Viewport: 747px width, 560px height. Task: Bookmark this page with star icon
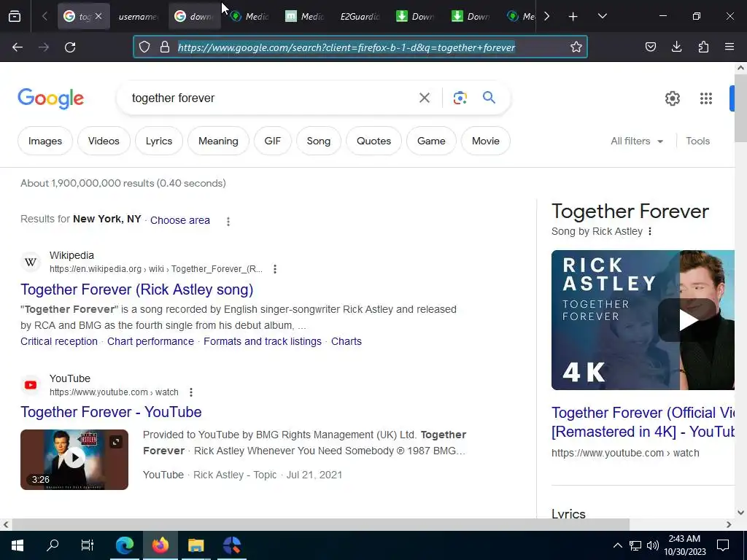click(x=576, y=47)
